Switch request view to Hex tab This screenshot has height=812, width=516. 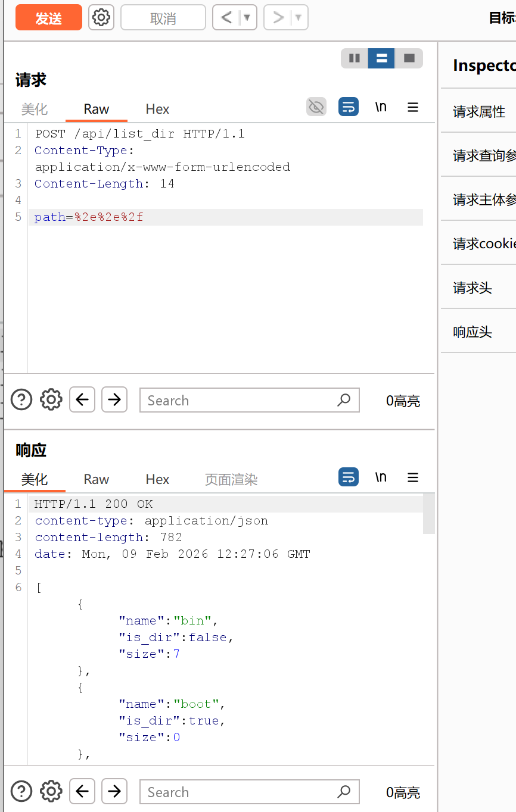[x=157, y=110]
